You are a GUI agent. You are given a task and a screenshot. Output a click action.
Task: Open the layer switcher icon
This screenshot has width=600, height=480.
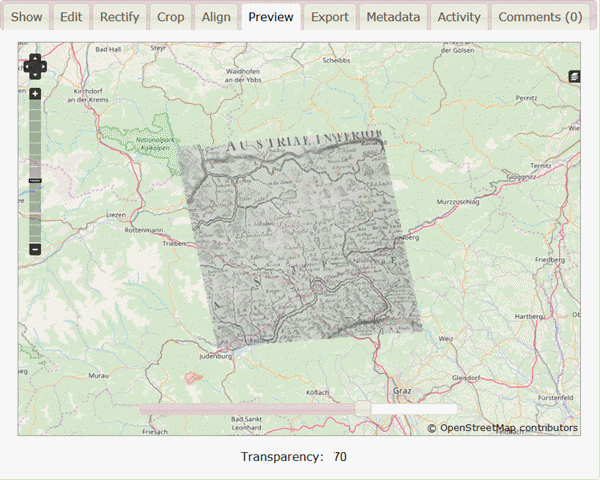tap(574, 77)
